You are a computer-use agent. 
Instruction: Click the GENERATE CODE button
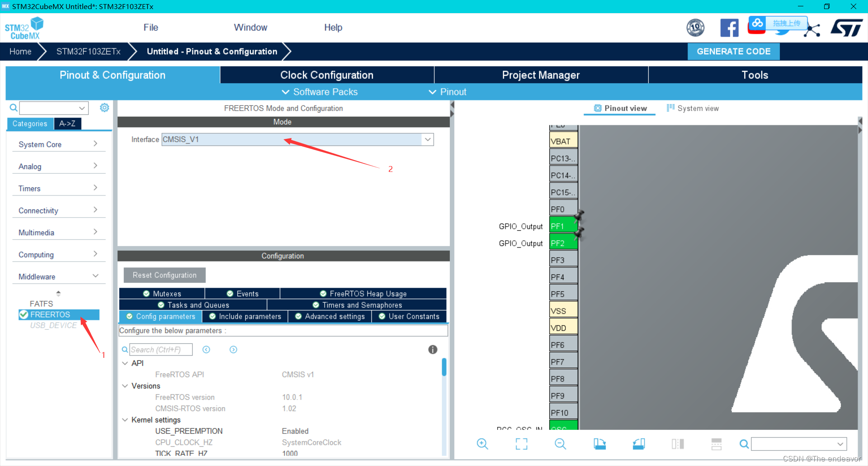733,52
